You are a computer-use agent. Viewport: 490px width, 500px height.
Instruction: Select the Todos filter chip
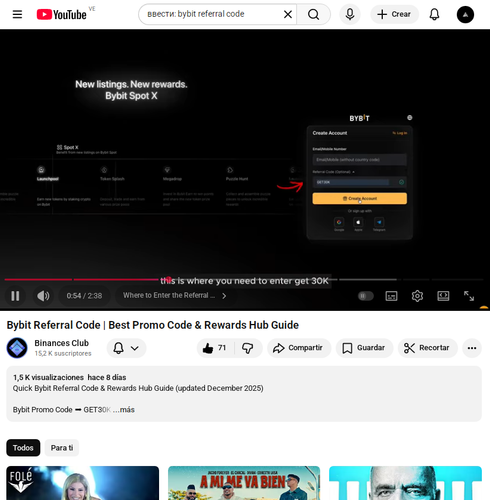pyautogui.click(x=23, y=448)
